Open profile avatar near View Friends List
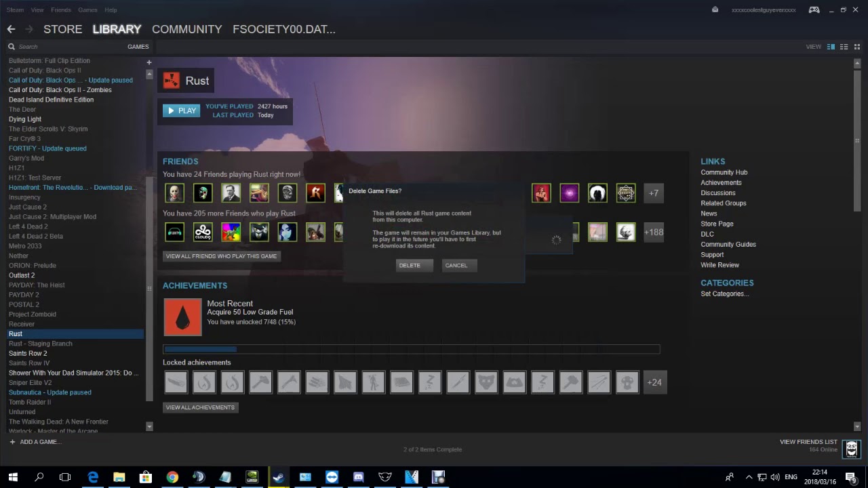 click(x=852, y=448)
